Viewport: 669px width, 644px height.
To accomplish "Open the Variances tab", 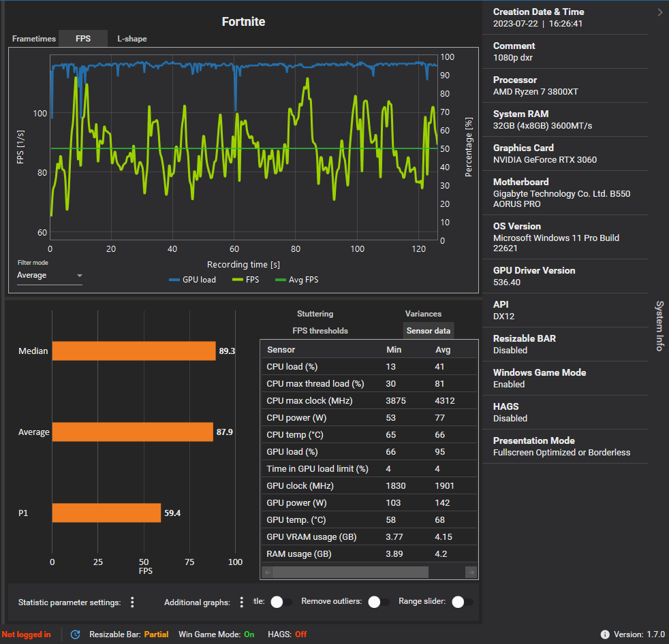I will pos(423,314).
